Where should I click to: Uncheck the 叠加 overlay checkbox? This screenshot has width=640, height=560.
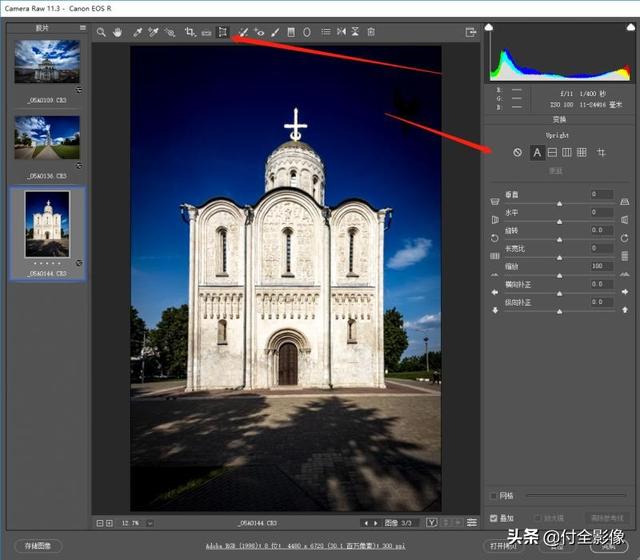click(x=493, y=518)
